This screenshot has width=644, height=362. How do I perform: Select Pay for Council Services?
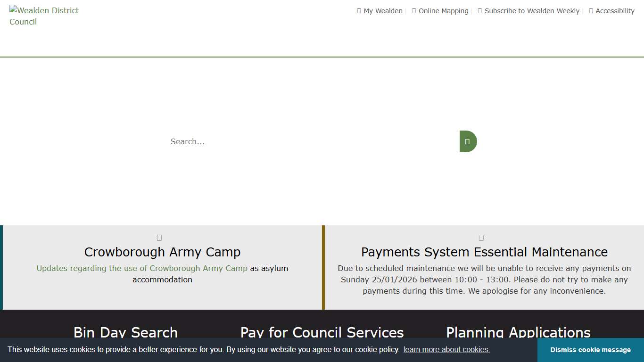coord(322,332)
